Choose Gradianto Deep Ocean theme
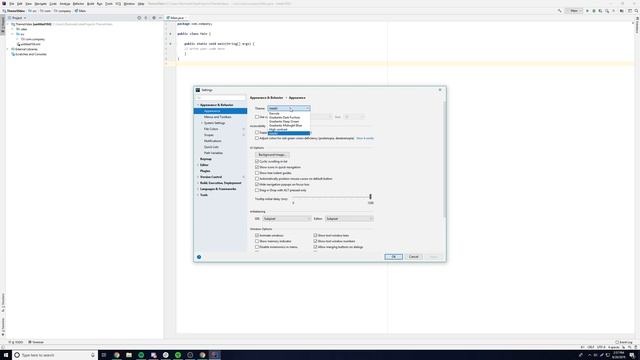The height and width of the screenshot is (360, 640). click(x=289, y=122)
